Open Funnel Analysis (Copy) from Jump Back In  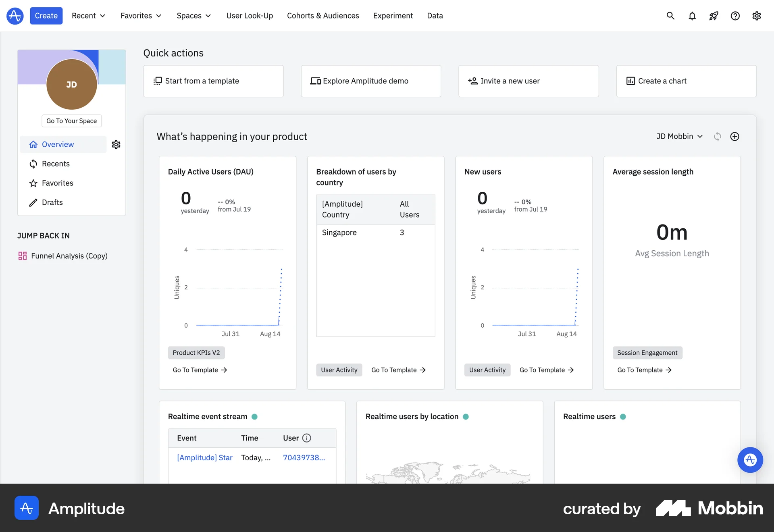69,256
